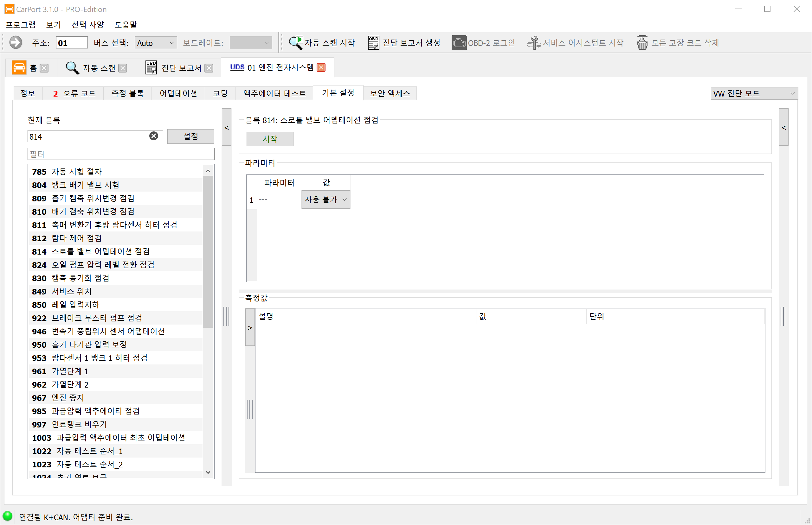The image size is (812, 525).
Task: Select block 830 캠축 동기화 점검
Action: click(81, 278)
